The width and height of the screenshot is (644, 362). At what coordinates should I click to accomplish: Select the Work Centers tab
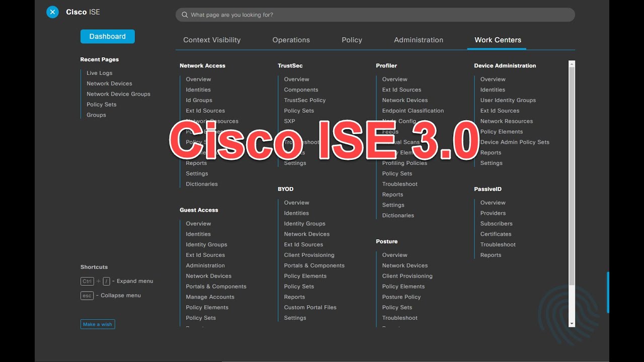click(498, 40)
